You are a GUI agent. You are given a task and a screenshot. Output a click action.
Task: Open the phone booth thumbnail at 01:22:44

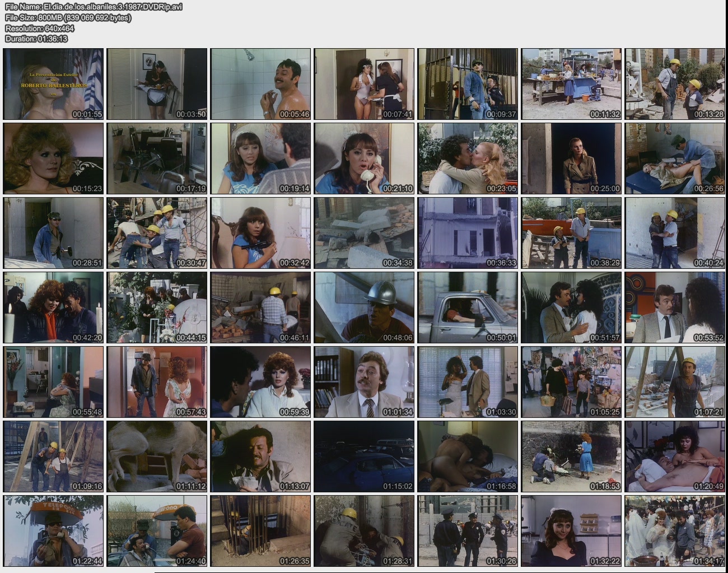tap(53, 531)
